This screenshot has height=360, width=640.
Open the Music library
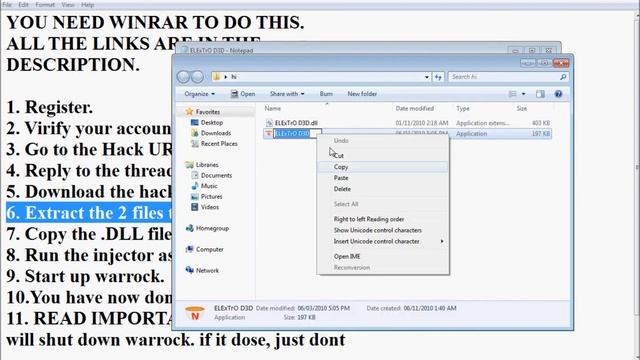(209, 186)
